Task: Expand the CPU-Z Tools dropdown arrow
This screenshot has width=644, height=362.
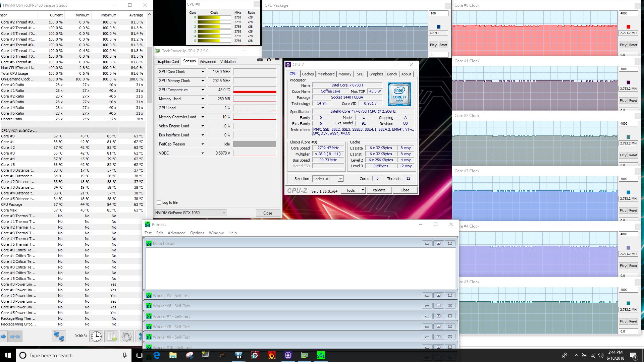Action: (x=363, y=190)
